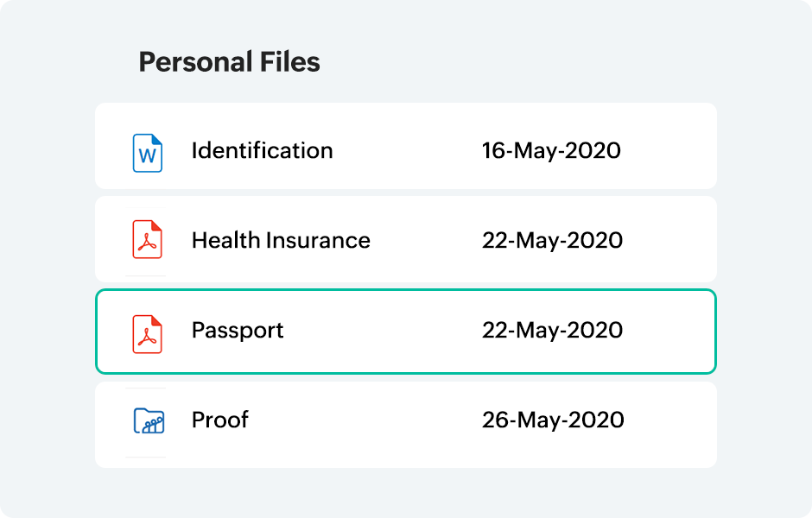This screenshot has height=518, width=812.
Task: Click the PDF icon beside Passport
Action: (147, 332)
